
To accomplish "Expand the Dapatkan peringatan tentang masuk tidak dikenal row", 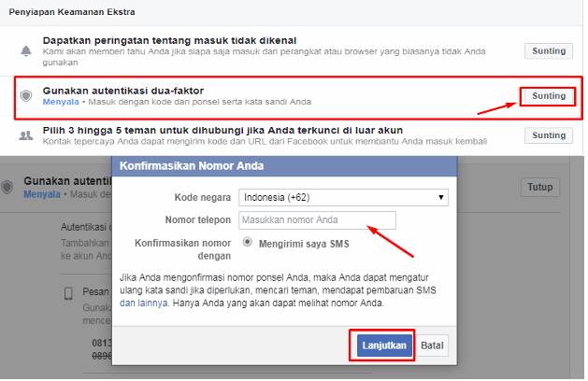I will pos(169,40).
